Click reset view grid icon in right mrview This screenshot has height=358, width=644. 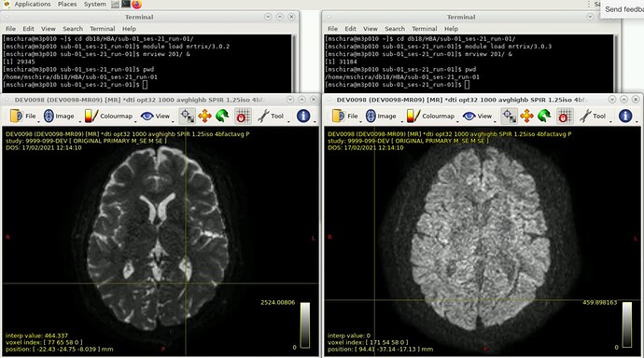click(565, 116)
